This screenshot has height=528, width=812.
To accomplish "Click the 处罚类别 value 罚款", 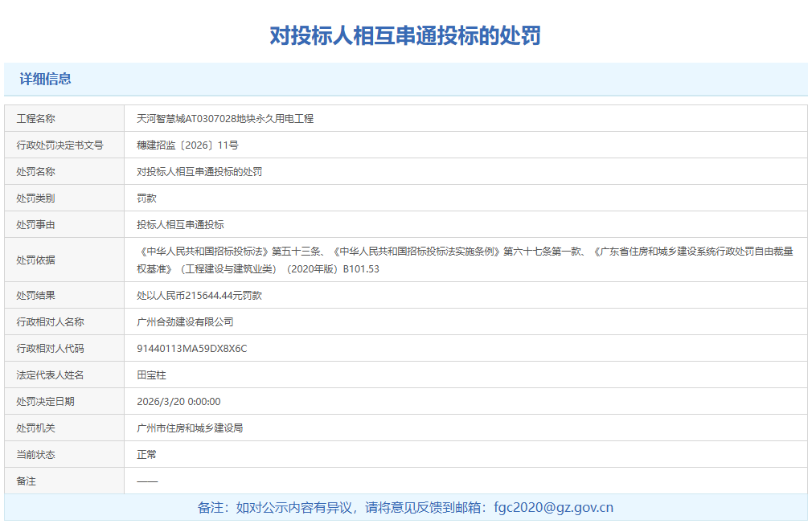I will coord(146,198).
